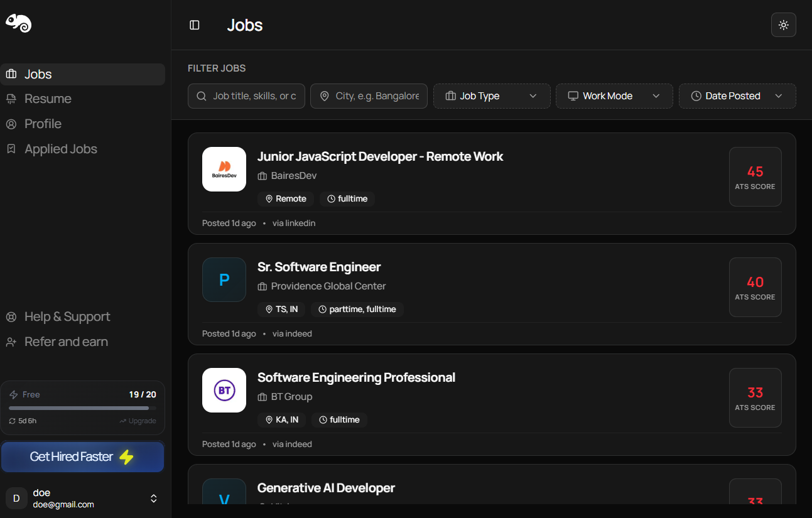Click the BairesDev company logo
The image size is (812, 518).
(x=224, y=169)
